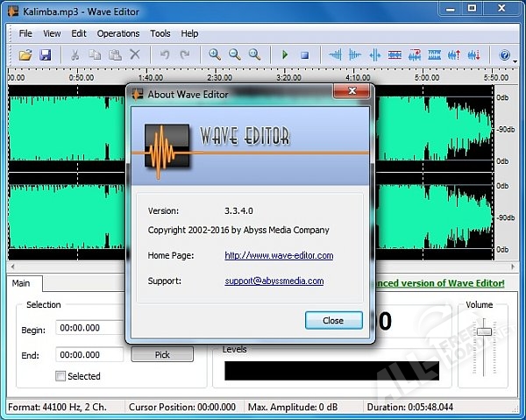Click the Zoom Out magnifier icon
The width and height of the screenshot is (526, 420).
tap(234, 55)
